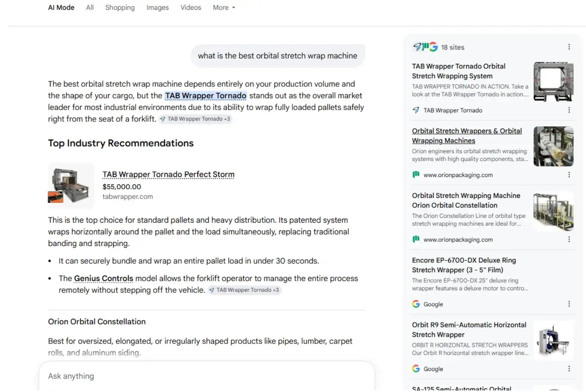586x392 pixels.
Task: Click Google favicon under Encore EP-6700-DX result
Action: [416, 304]
